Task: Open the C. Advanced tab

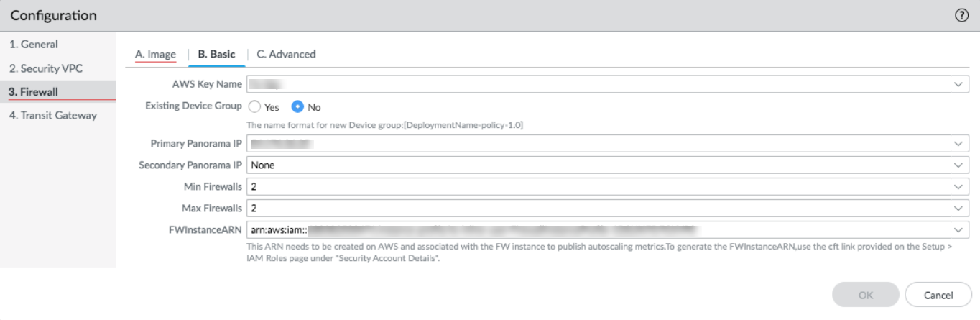Action: [286, 54]
